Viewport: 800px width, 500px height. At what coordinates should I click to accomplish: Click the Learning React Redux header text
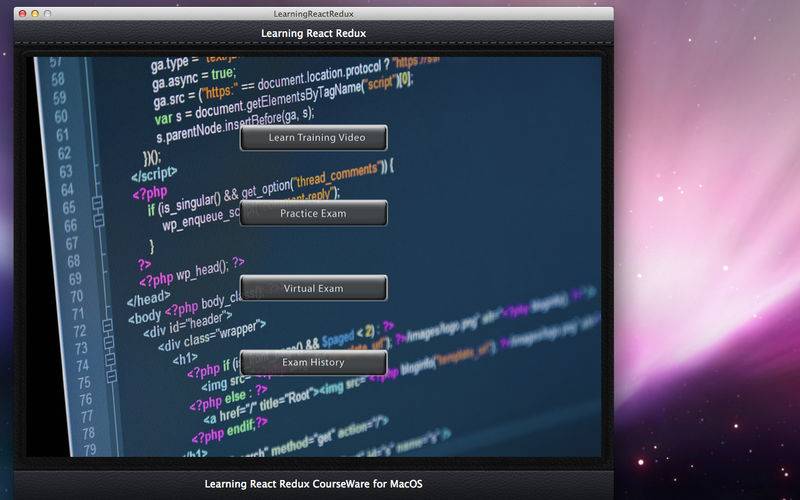[x=313, y=34]
